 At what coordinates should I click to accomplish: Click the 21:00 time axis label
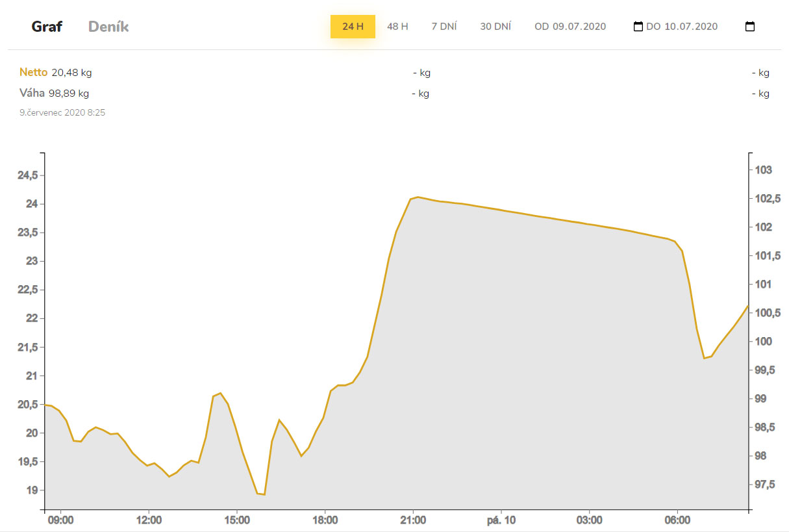(x=413, y=521)
